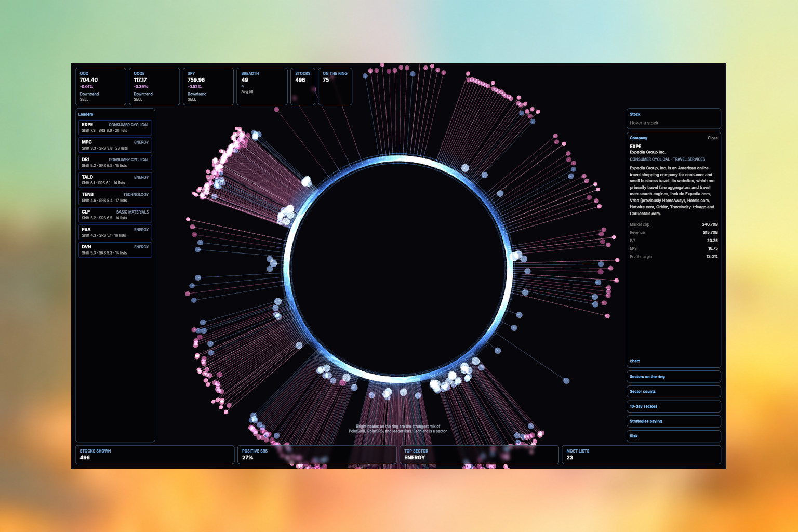Select the CLF Basic Materials leader row

point(115,215)
